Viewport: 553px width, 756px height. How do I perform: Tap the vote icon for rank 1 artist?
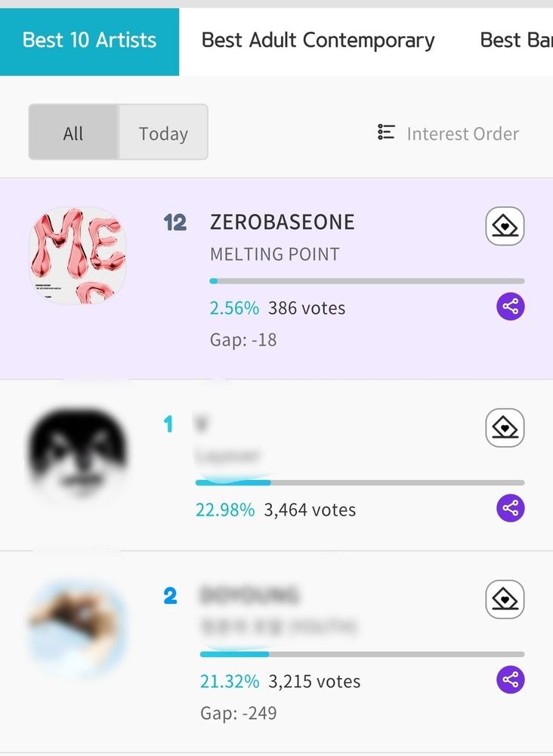coord(505,428)
